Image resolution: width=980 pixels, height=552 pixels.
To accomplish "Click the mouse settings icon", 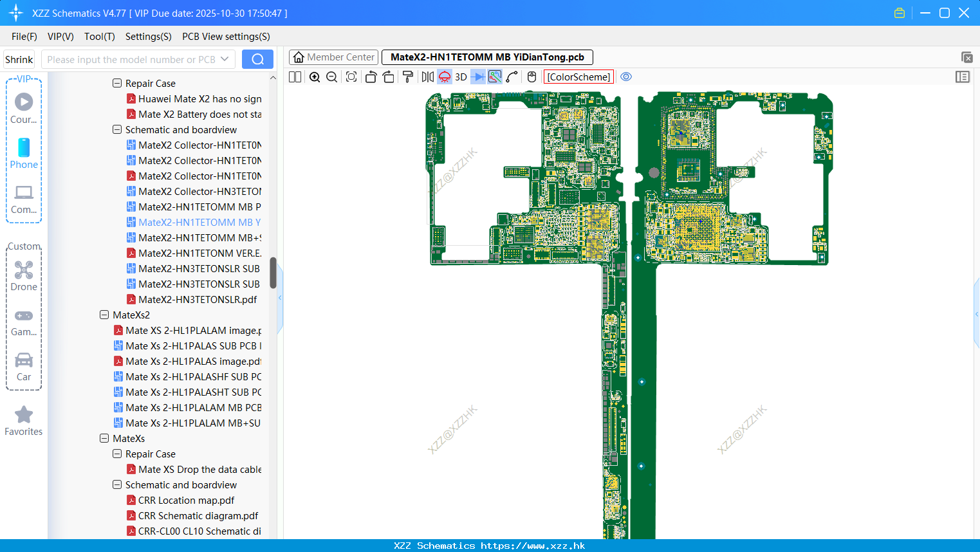I will [532, 77].
